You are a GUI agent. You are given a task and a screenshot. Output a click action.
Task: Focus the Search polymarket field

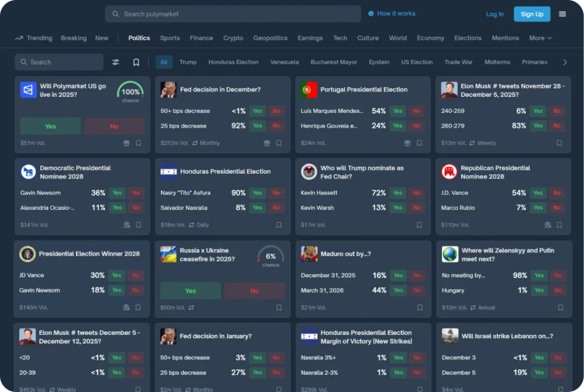pyautogui.click(x=233, y=14)
